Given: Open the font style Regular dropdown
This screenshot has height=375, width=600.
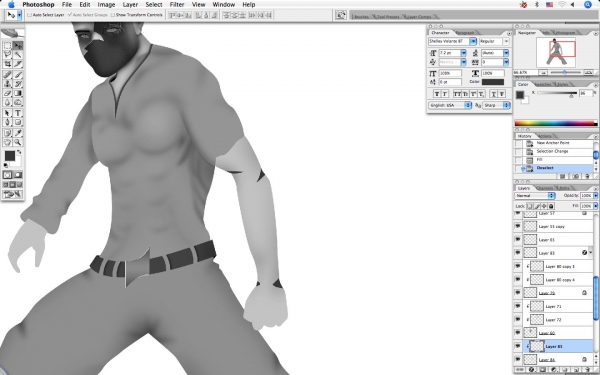Looking at the screenshot, I should (506, 41).
